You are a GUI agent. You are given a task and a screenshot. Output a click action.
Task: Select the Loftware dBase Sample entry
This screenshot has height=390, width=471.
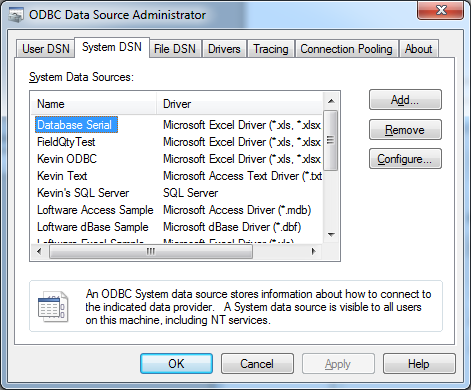coord(93,227)
